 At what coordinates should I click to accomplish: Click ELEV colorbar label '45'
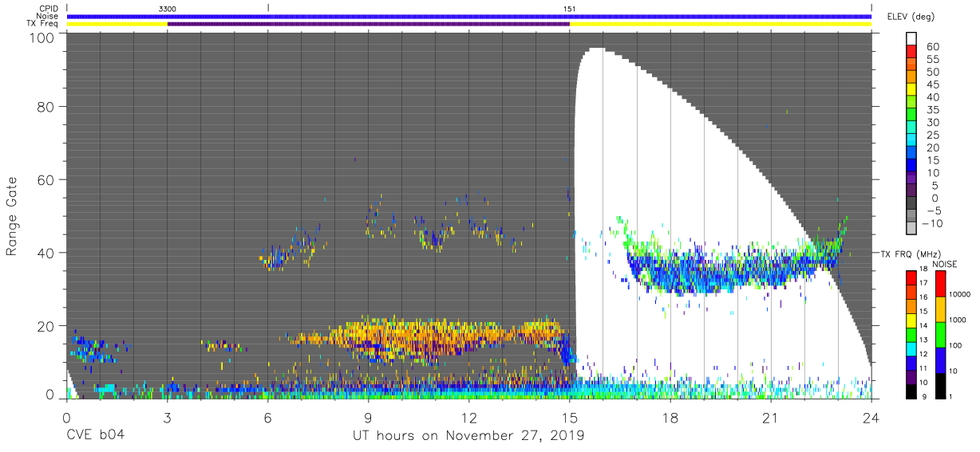(x=933, y=85)
